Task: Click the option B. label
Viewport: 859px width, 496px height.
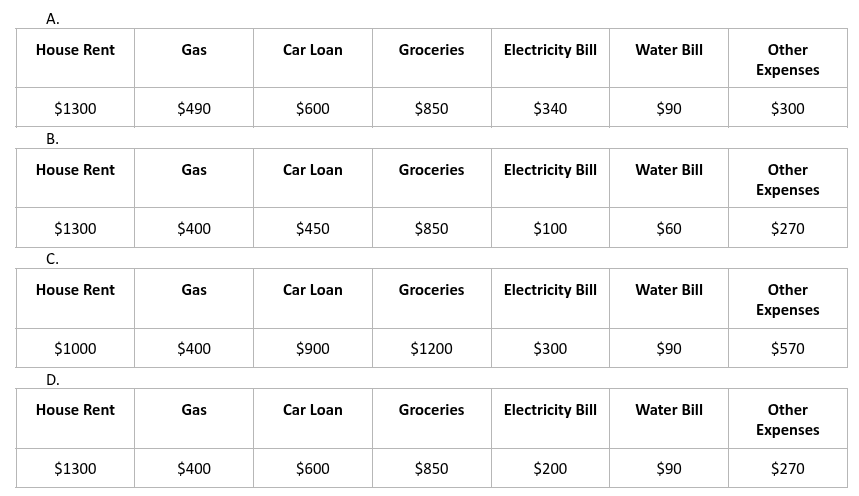Action: (x=52, y=138)
